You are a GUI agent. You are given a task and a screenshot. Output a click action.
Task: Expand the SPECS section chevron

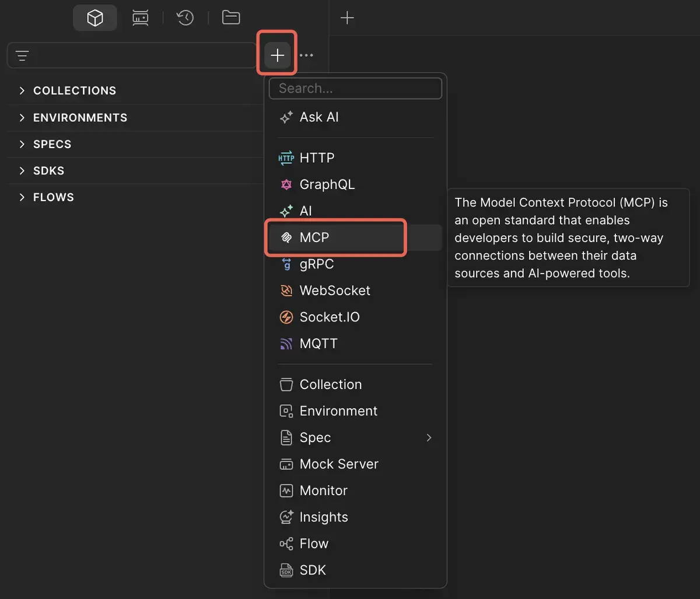[22, 144]
